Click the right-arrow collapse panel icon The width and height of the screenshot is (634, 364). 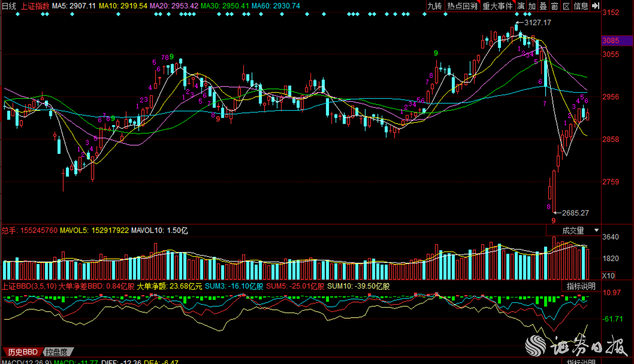coord(595,6)
